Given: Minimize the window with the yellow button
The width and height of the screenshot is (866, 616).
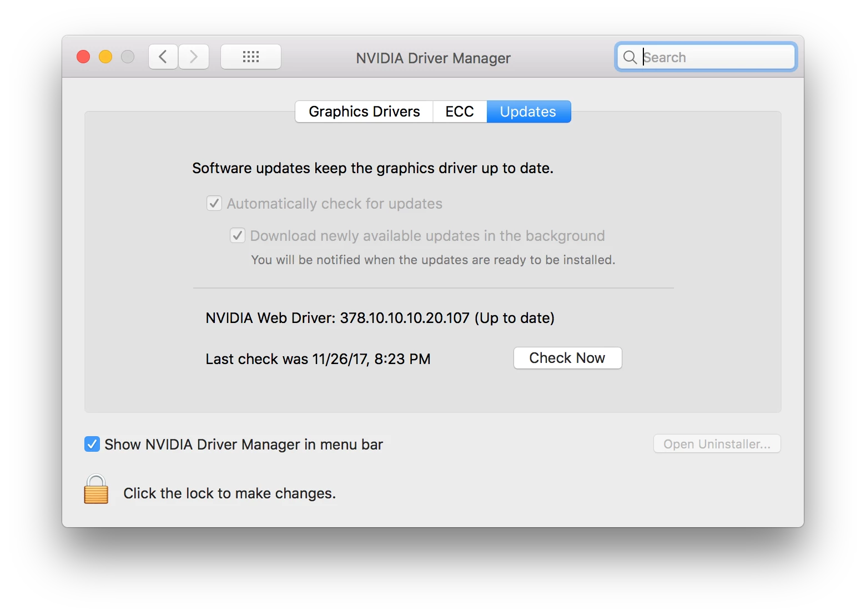Looking at the screenshot, I should [105, 57].
